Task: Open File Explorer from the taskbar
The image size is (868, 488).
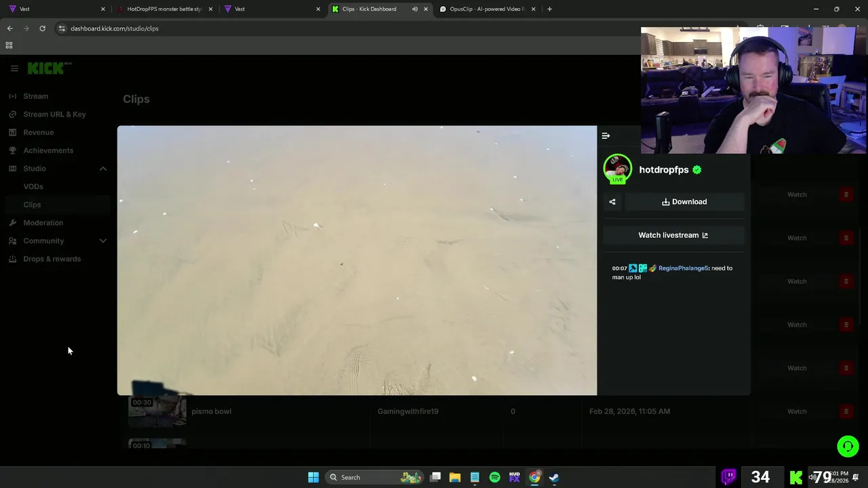Action: (455, 477)
